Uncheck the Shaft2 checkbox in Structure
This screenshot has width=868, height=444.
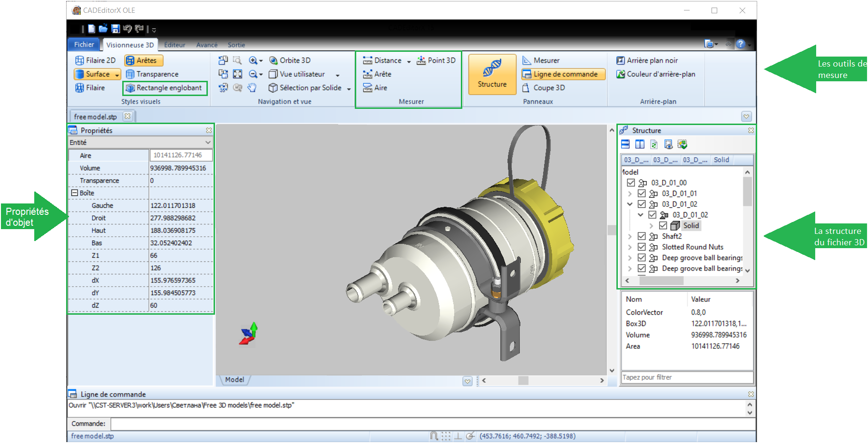pos(642,236)
